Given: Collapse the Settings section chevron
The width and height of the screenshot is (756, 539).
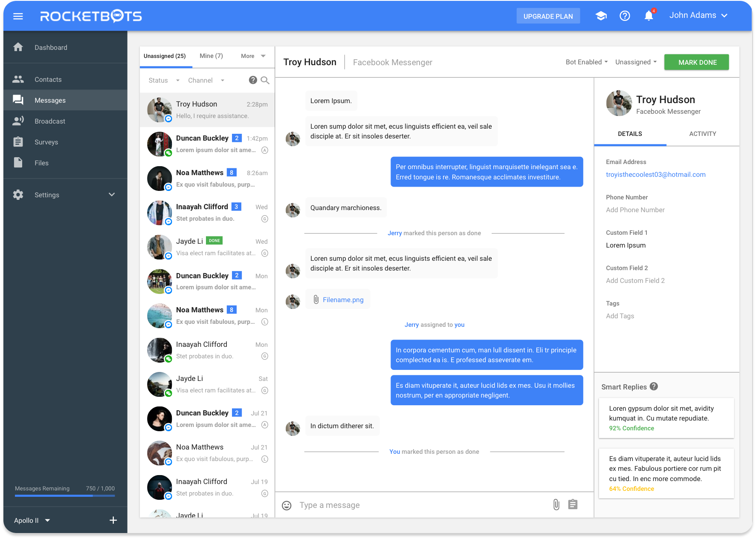Looking at the screenshot, I should (x=112, y=195).
